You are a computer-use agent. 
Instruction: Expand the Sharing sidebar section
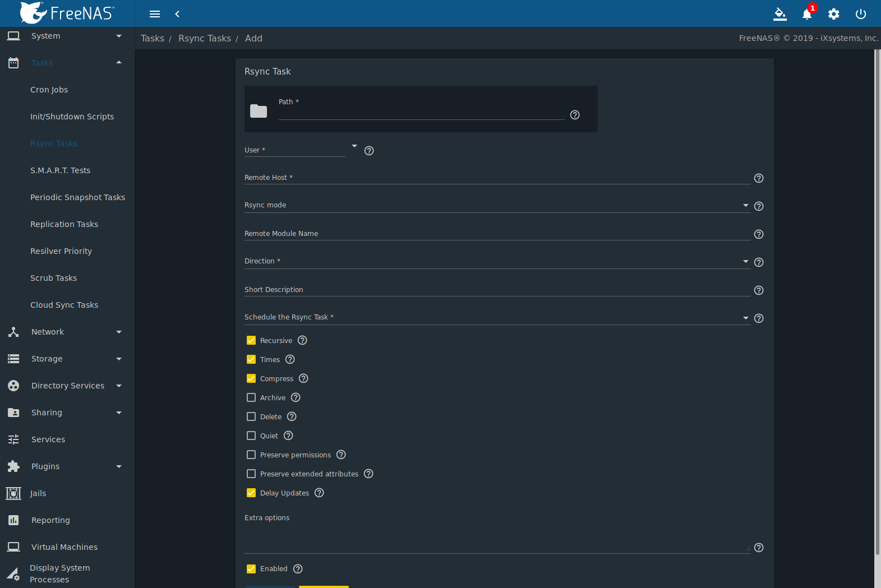point(67,413)
